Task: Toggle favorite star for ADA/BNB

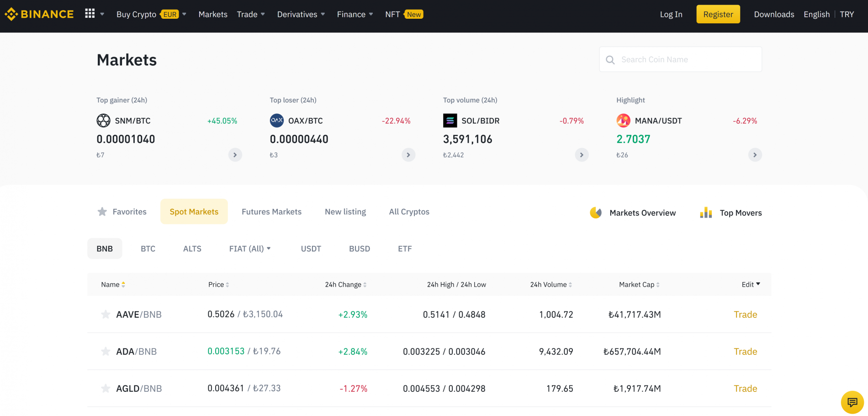Action: click(106, 352)
